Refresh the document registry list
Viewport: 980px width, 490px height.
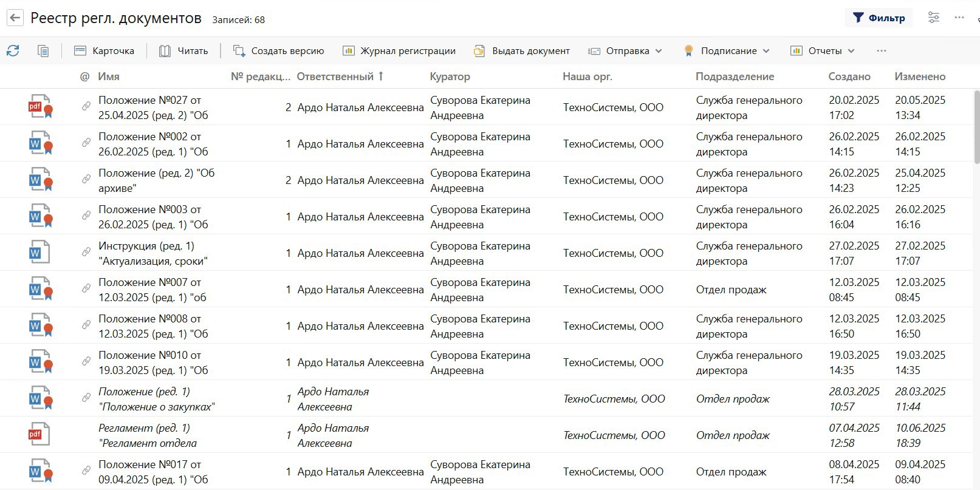click(13, 51)
